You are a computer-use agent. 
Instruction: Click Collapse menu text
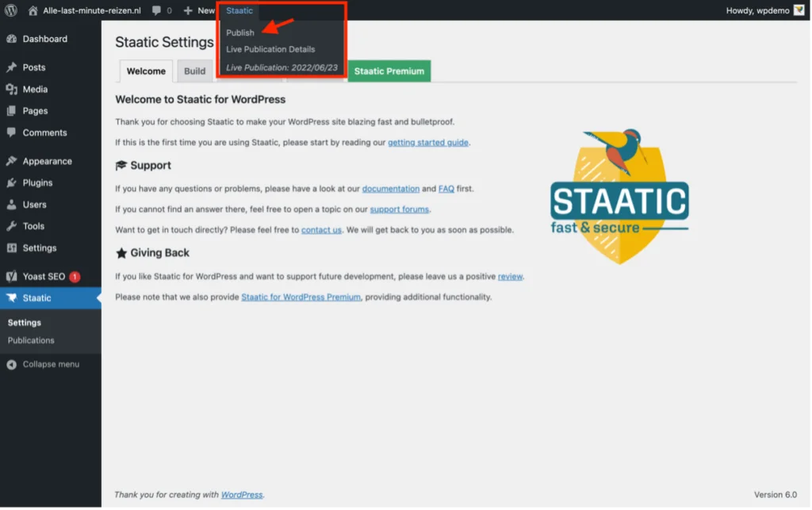[51, 365]
